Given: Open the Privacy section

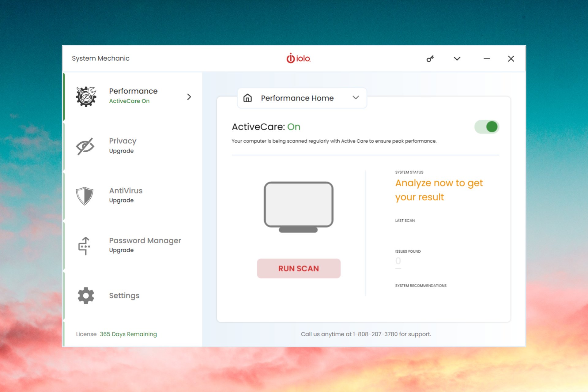Looking at the screenshot, I should pyautogui.click(x=133, y=146).
